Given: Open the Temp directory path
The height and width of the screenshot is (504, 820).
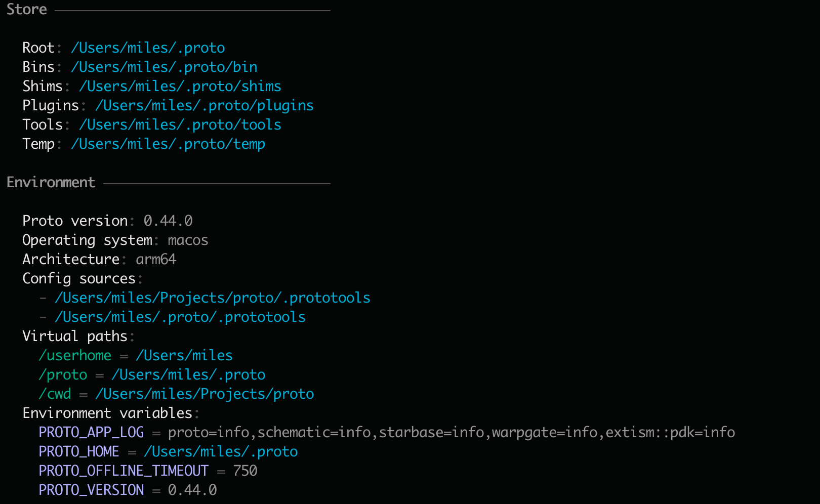Looking at the screenshot, I should 168,144.
